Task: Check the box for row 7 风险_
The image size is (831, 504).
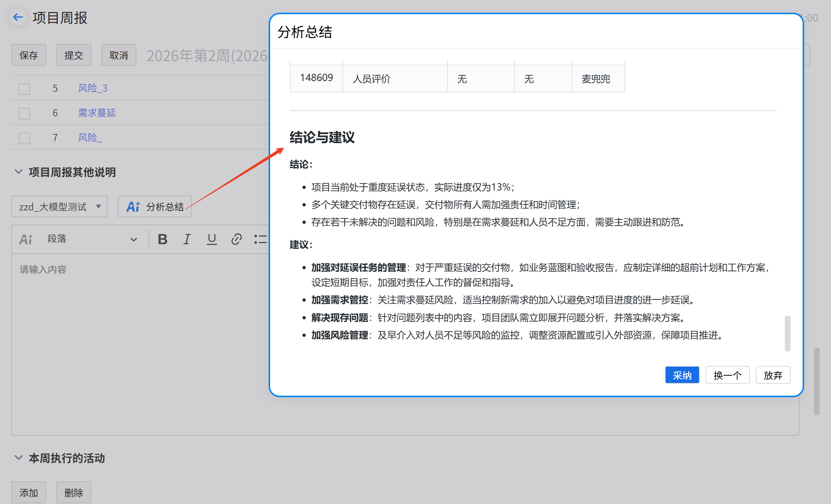Action: [x=24, y=138]
